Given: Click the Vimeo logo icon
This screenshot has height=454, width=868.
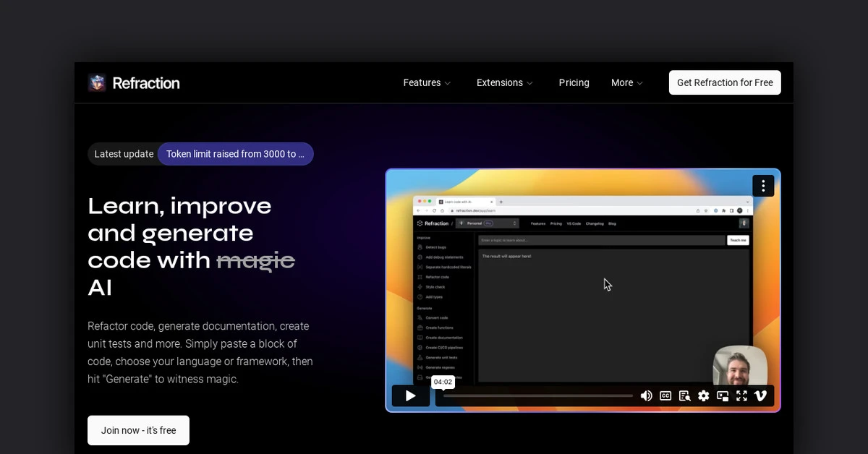Looking at the screenshot, I should tap(760, 395).
